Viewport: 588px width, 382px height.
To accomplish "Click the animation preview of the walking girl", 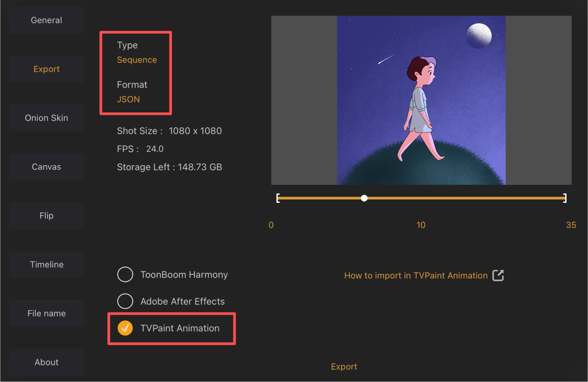I will [421, 100].
